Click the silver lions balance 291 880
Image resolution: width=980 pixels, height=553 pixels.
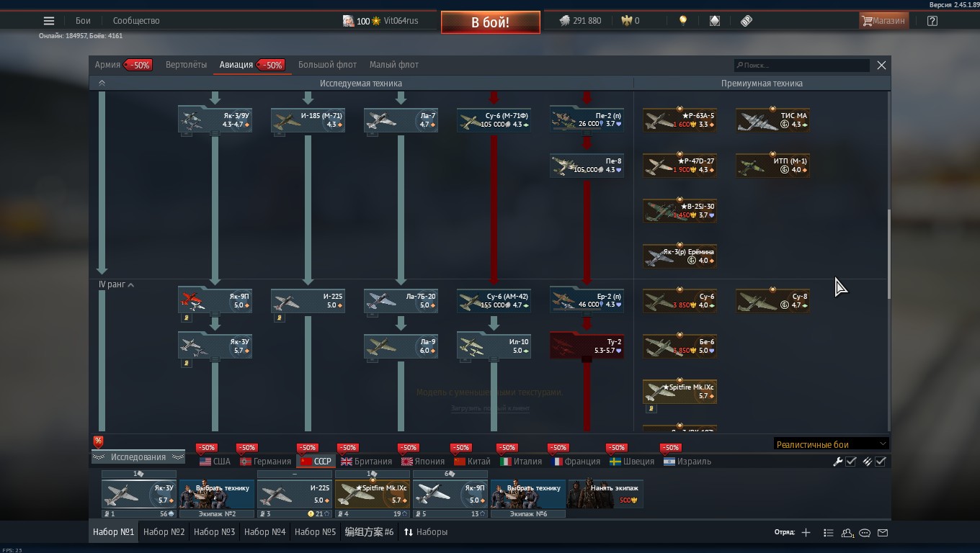coord(580,21)
